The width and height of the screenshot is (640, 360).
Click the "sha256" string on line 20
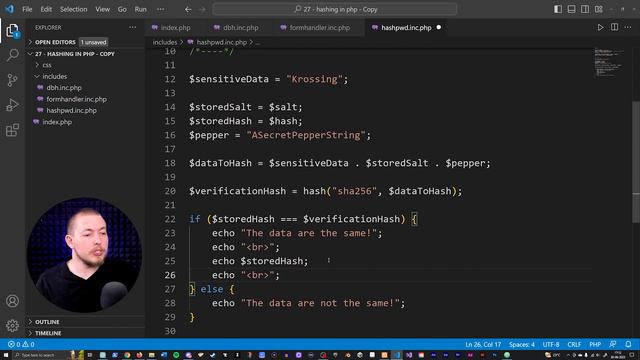(x=354, y=191)
